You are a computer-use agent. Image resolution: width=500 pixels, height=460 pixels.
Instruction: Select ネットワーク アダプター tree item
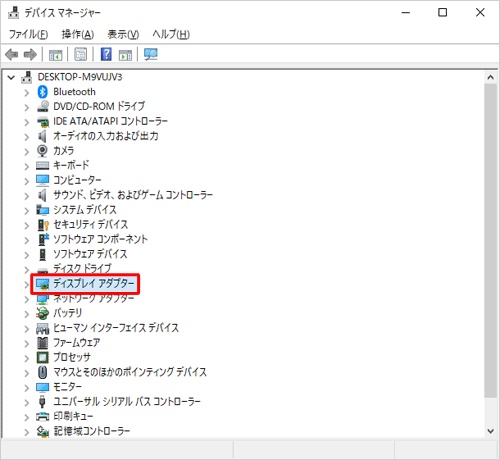[94, 299]
